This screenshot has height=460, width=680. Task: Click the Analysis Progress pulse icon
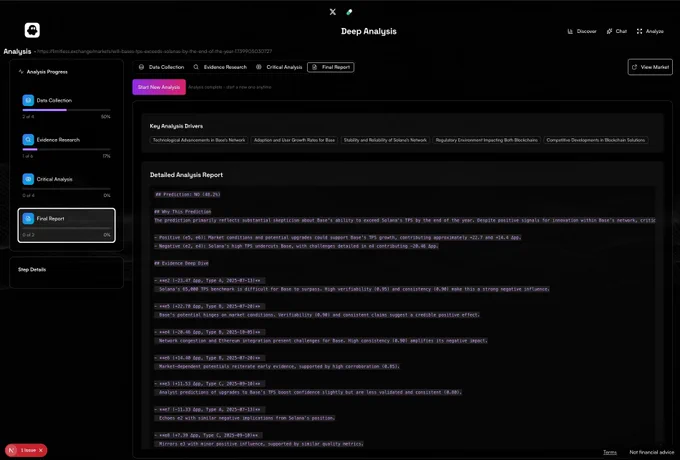[21, 72]
